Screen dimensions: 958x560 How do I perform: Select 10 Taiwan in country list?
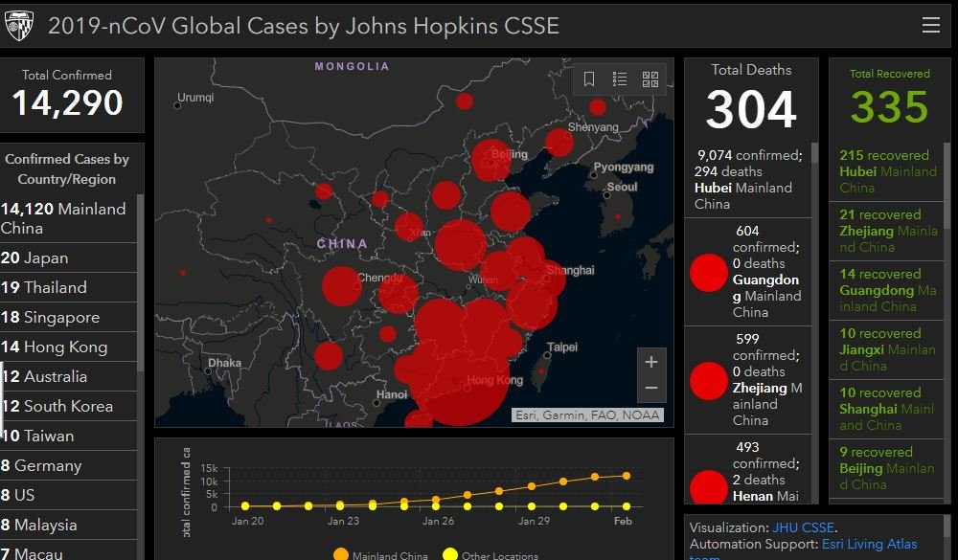(x=68, y=436)
